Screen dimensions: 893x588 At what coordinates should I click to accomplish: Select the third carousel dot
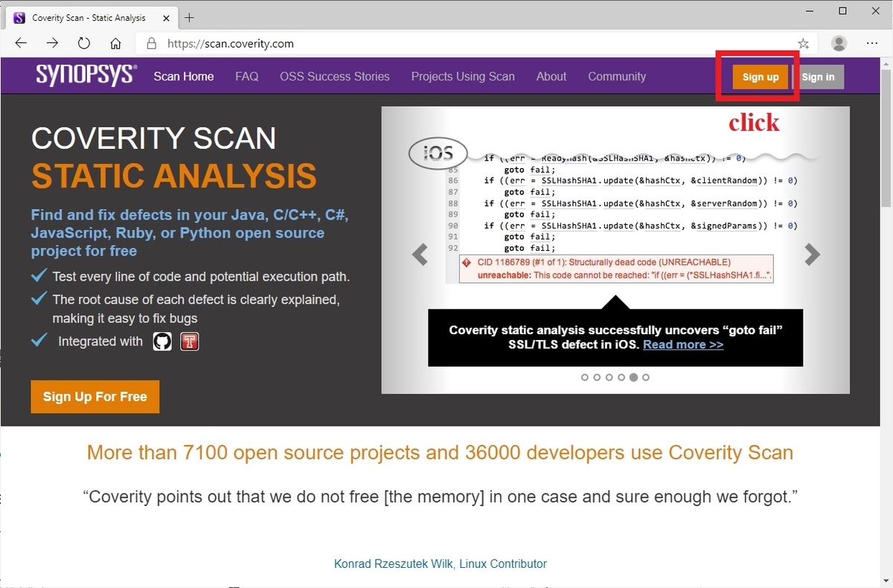(x=609, y=377)
